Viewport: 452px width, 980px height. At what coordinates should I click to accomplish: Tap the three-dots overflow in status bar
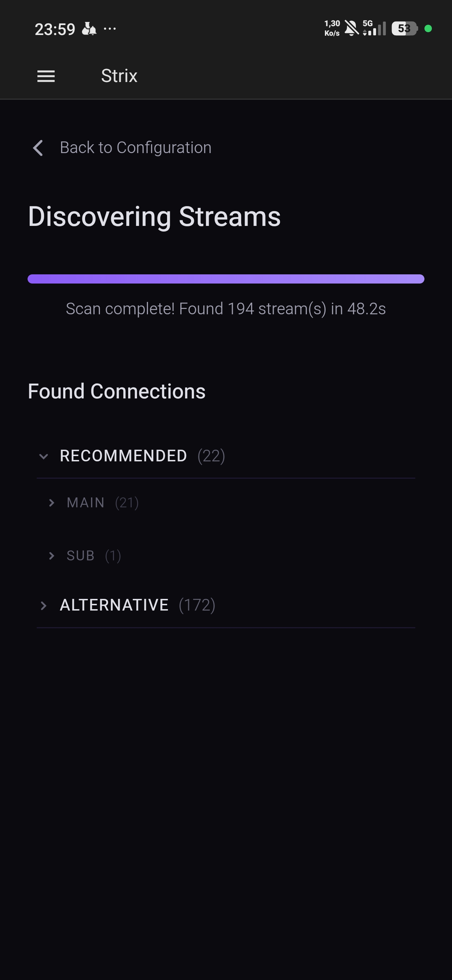pos(110,29)
